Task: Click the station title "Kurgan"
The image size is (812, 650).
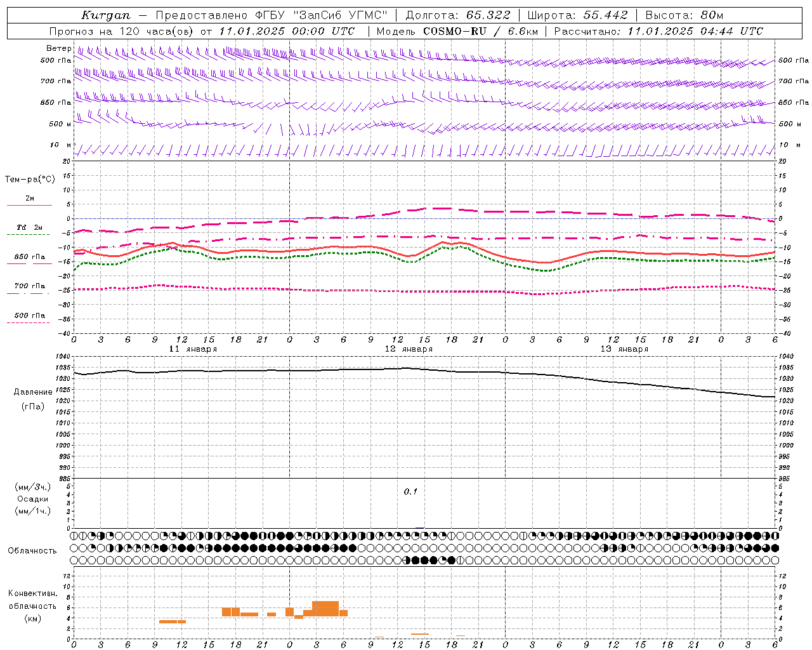Action: pyautogui.click(x=107, y=15)
